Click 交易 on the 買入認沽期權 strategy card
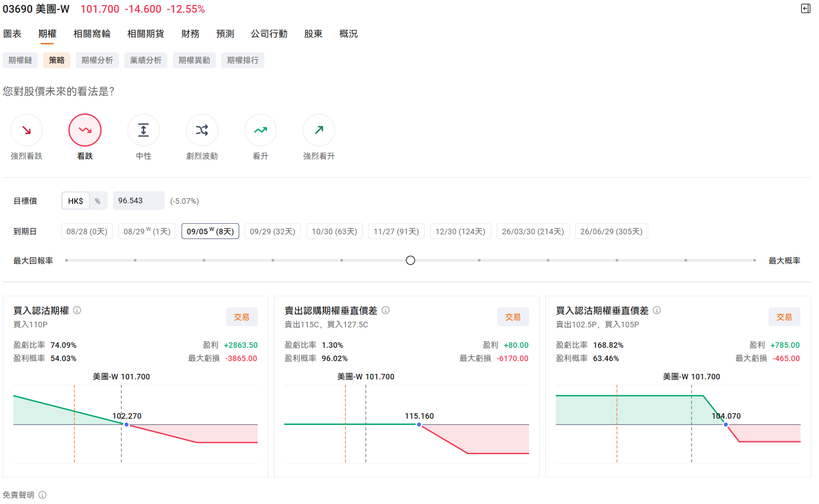 [x=242, y=317]
